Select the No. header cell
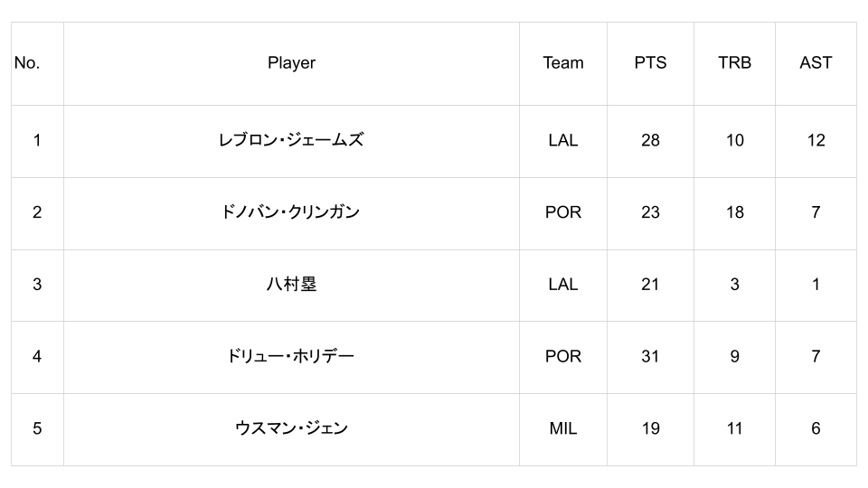Image resolution: width=868 pixels, height=488 pixels. click(27, 63)
